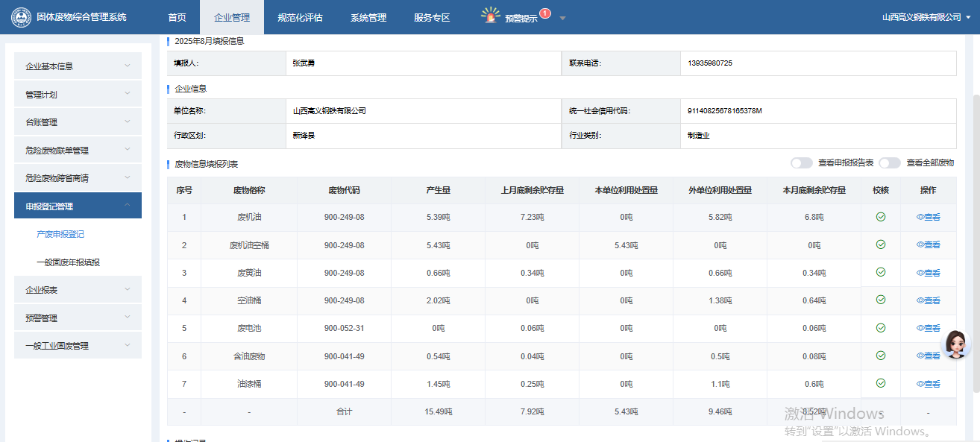Screen dimensions: 980x442
Task: Click the red notification badge on 预警提示
Action: (x=544, y=13)
